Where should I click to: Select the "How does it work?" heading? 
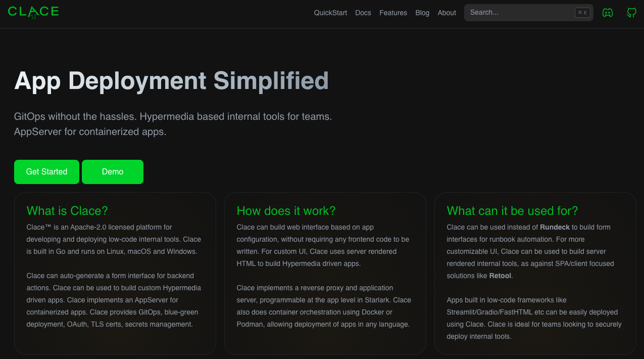coord(286,211)
